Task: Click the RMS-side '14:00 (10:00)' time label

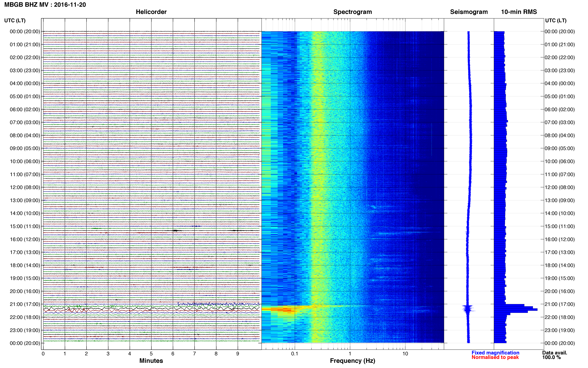Action: [x=560, y=213]
